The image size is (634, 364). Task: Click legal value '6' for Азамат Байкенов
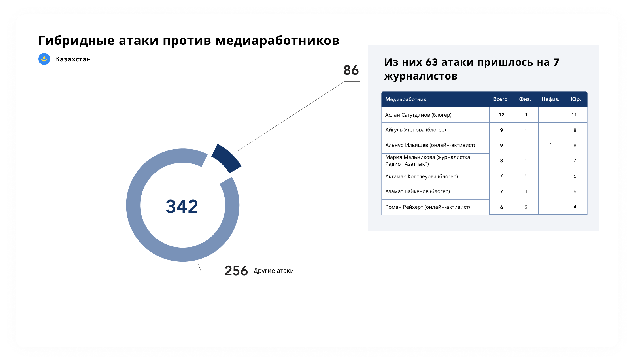[x=575, y=191]
